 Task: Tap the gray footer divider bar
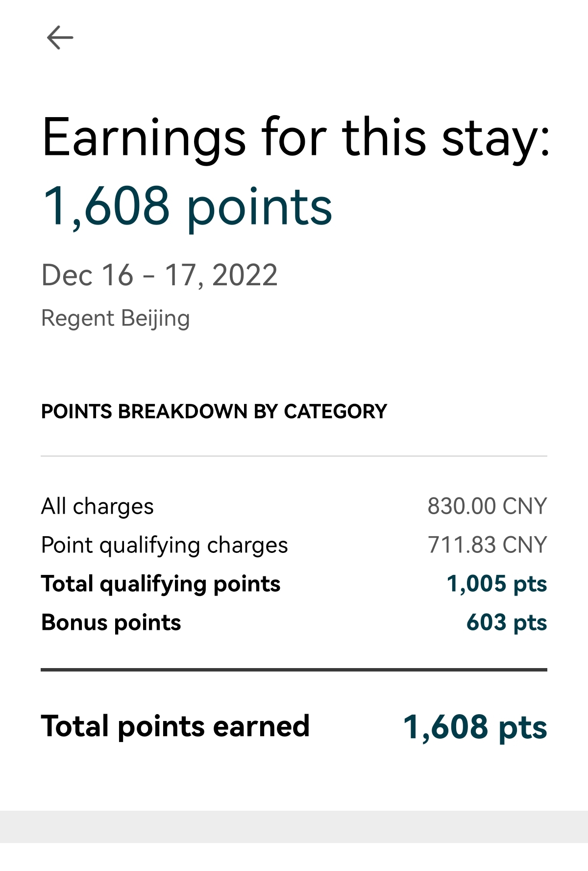(x=294, y=826)
